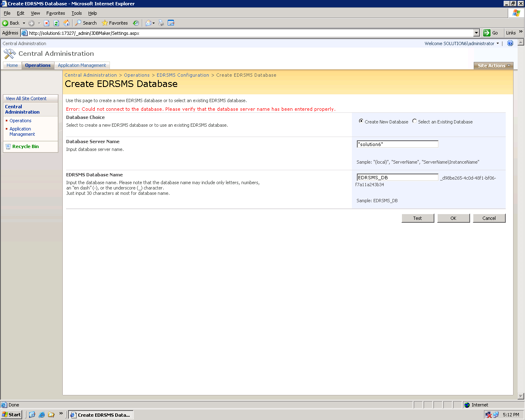Open the SharePoint Help question mark icon

click(x=510, y=43)
